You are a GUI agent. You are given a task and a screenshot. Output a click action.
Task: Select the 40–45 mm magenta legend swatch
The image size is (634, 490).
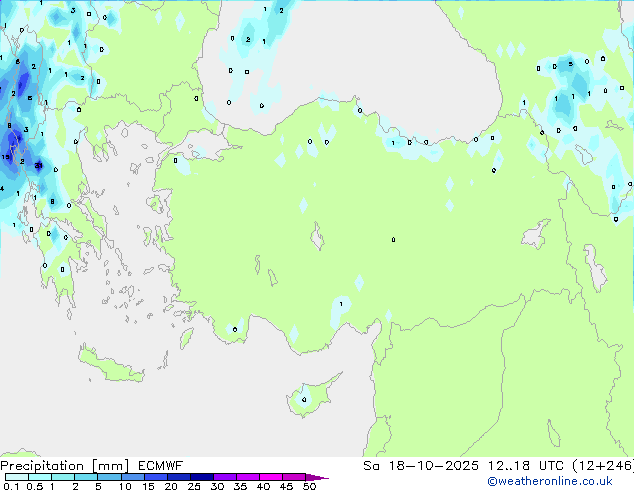(x=271, y=477)
